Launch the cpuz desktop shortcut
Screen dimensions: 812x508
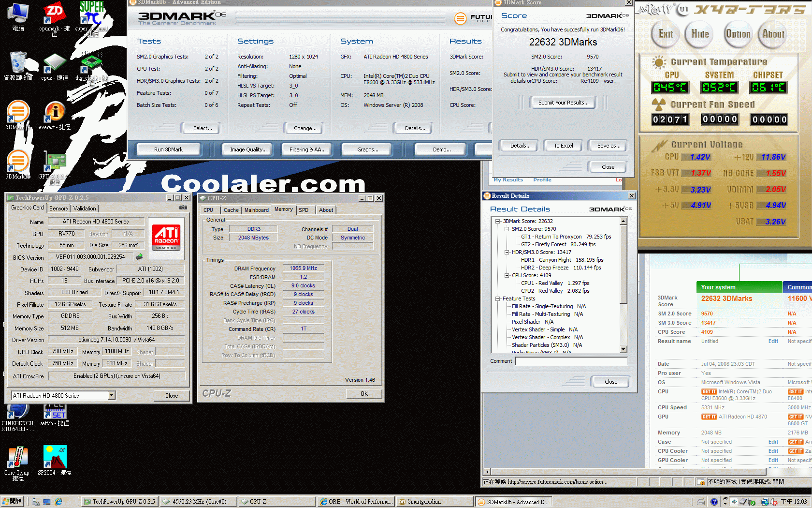(x=55, y=67)
